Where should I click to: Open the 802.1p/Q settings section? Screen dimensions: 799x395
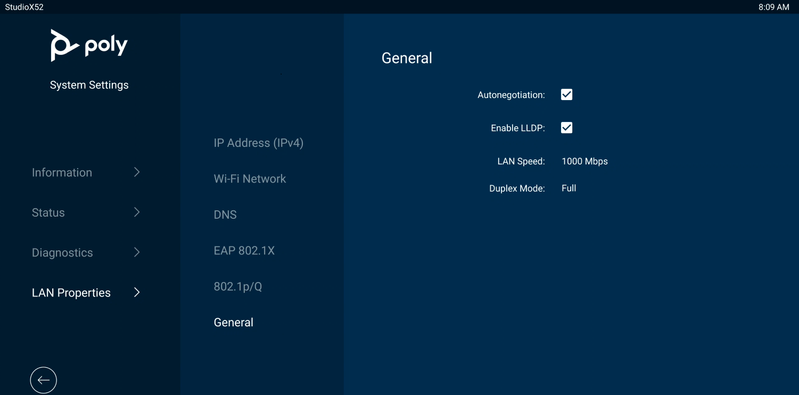pos(238,287)
